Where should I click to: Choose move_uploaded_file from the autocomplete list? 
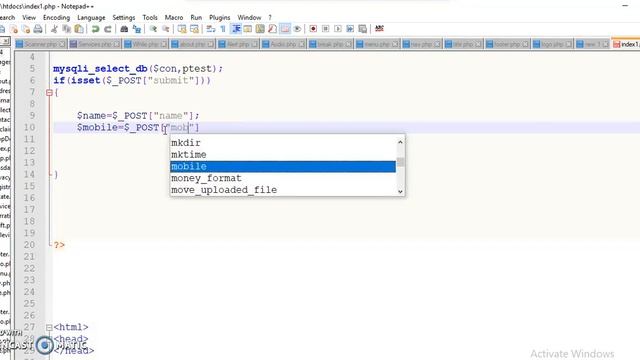(283, 190)
